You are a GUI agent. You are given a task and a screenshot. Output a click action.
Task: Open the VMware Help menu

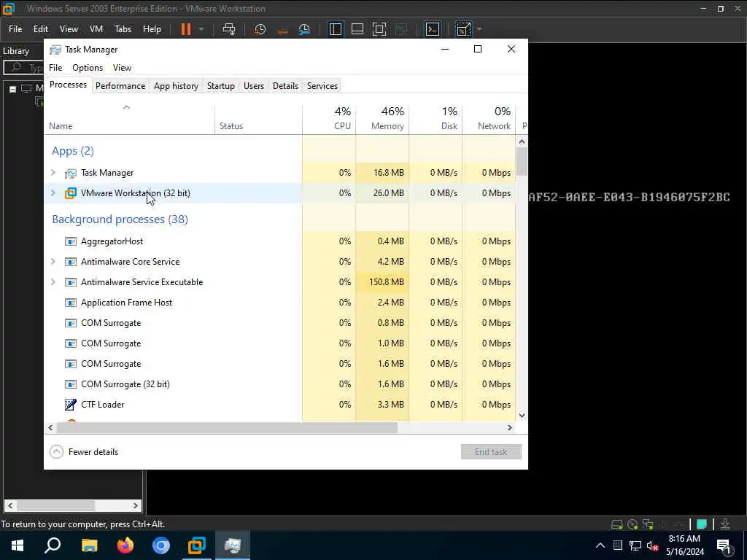click(152, 29)
